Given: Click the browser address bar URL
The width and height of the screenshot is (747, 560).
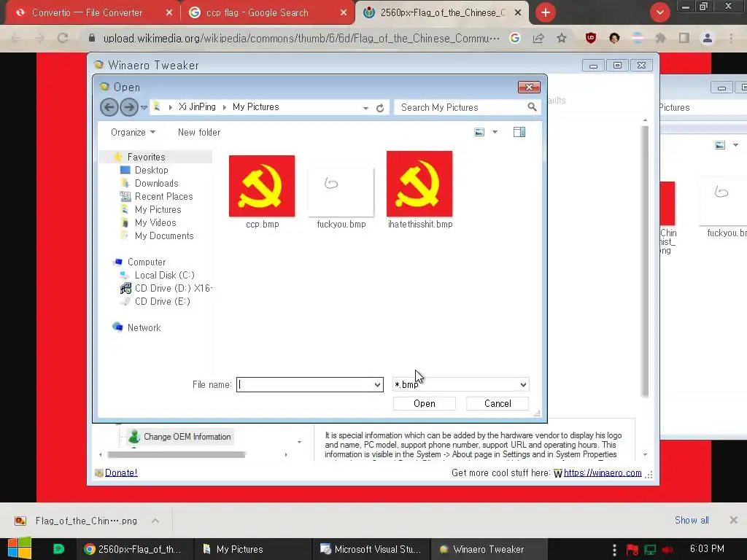Looking at the screenshot, I should pos(301,38).
